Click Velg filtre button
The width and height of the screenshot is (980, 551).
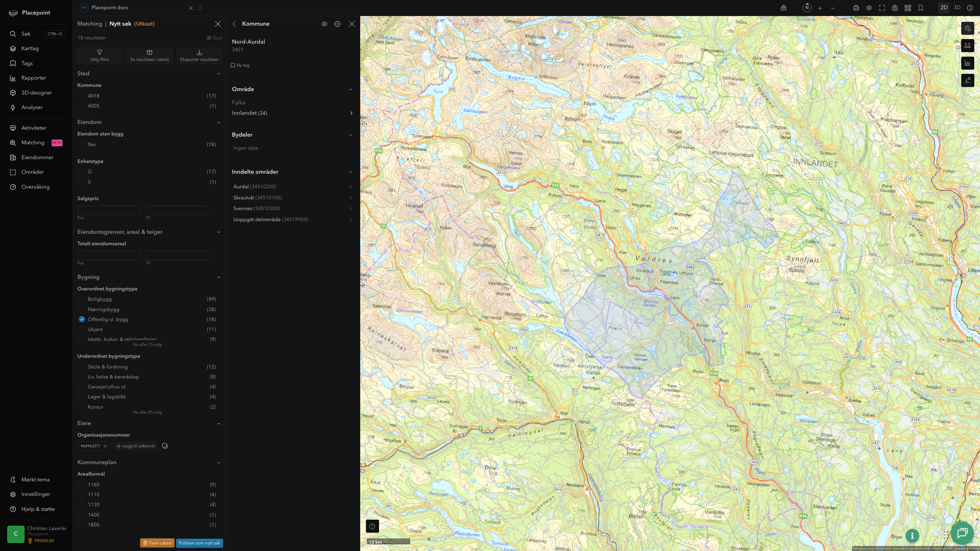coord(100,56)
